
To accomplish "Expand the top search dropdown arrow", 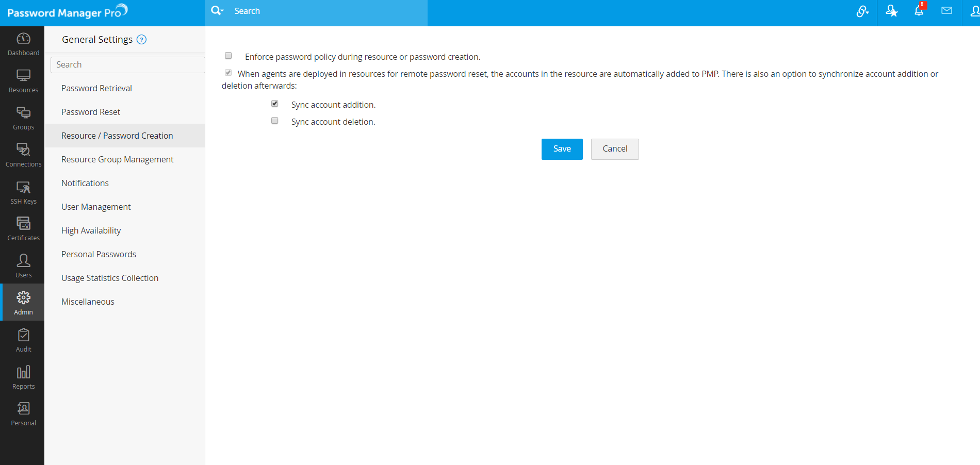I will pos(222,11).
